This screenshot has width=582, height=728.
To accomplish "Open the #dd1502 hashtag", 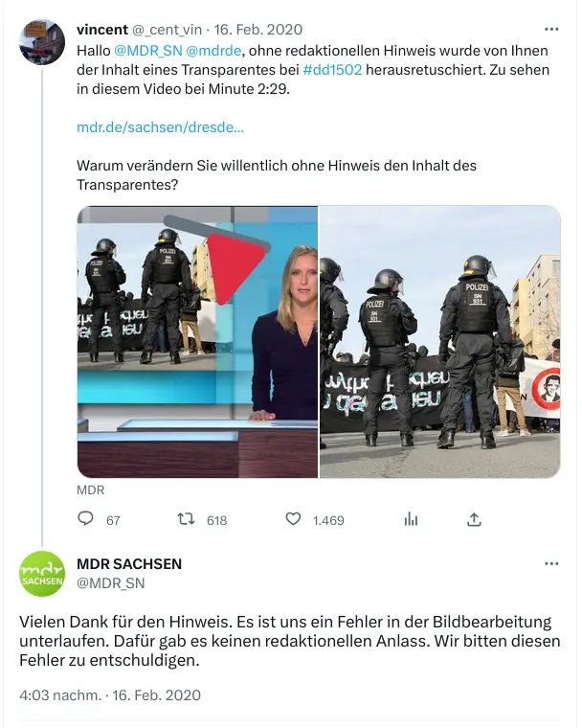I will [332, 70].
